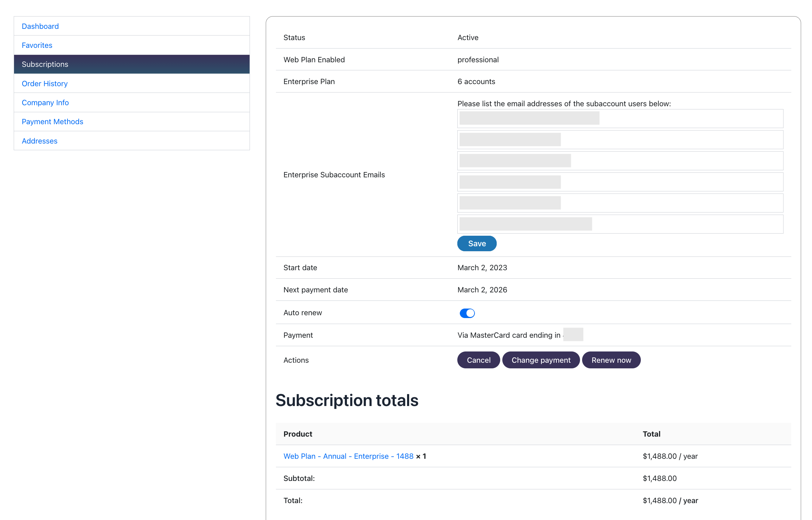Disable the Auto renew toggle

tap(467, 313)
